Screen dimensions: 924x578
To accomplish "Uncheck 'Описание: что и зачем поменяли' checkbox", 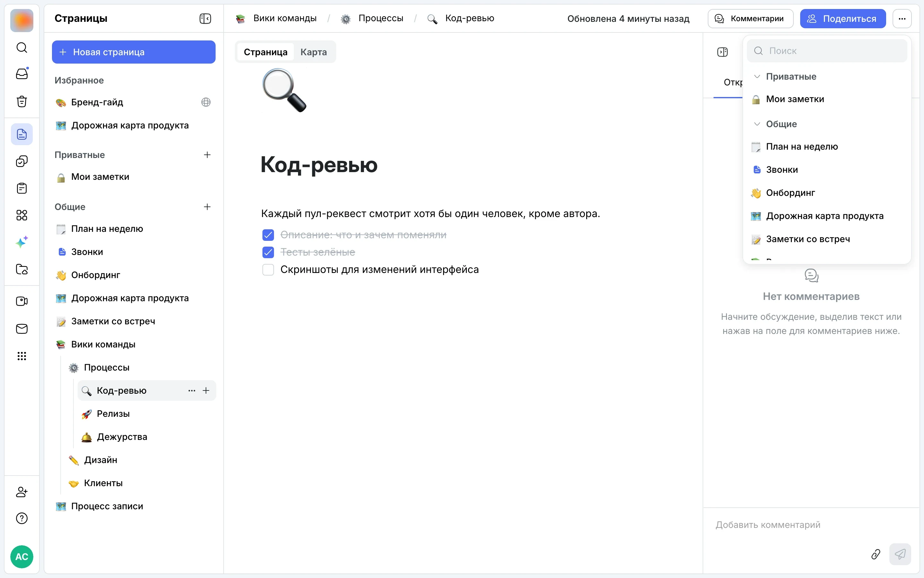I will pyautogui.click(x=268, y=235).
